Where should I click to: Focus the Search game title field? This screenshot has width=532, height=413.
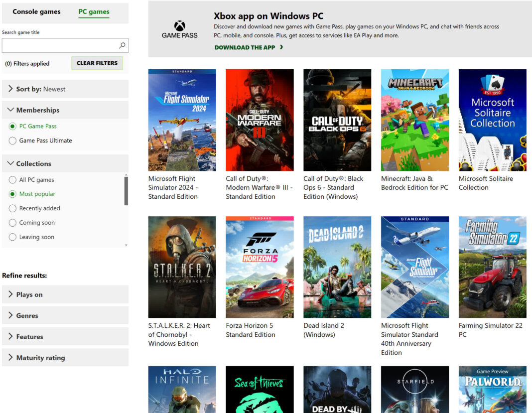point(60,45)
